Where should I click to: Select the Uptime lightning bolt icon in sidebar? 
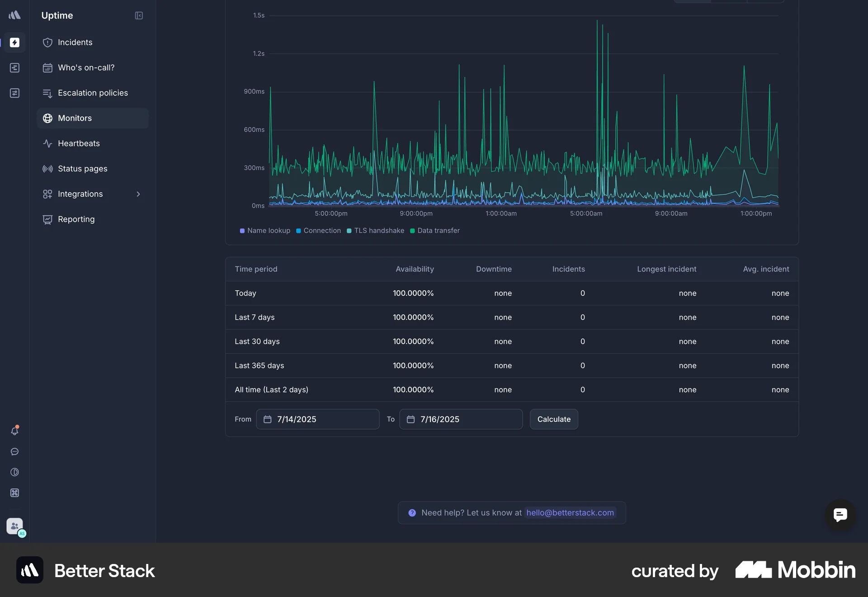15,43
